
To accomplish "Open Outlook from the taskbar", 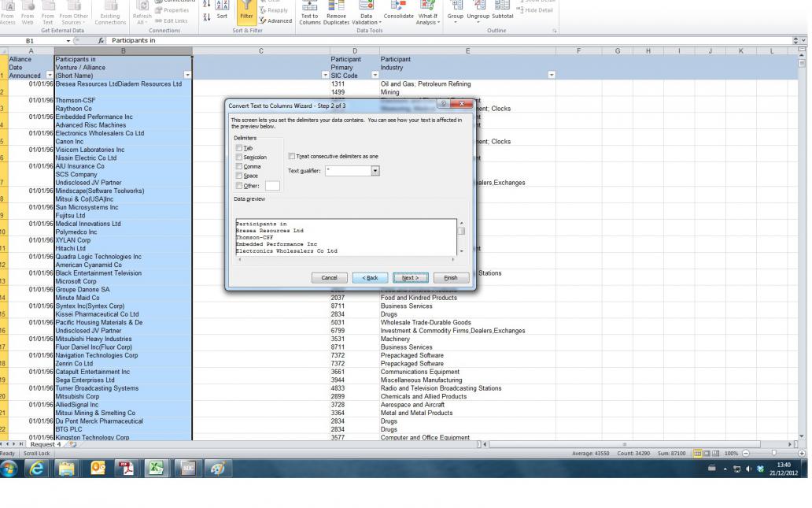I will pos(98,469).
